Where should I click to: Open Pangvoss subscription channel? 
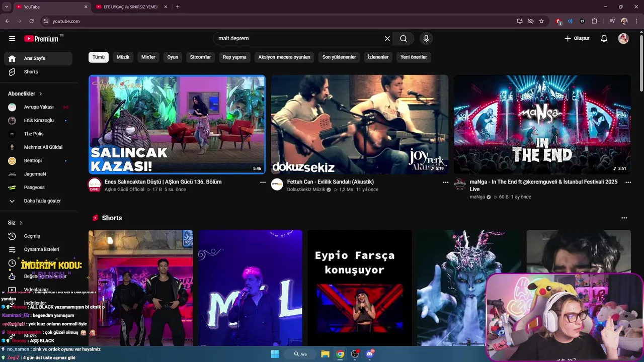coord(38,188)
